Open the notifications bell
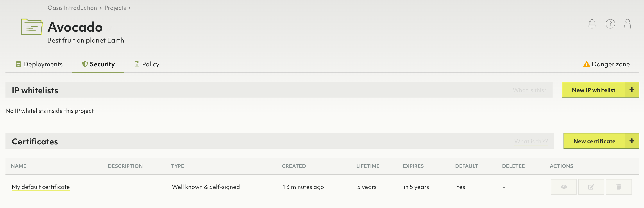The width and height of the screenshot is (644, 208). (592, 24)
